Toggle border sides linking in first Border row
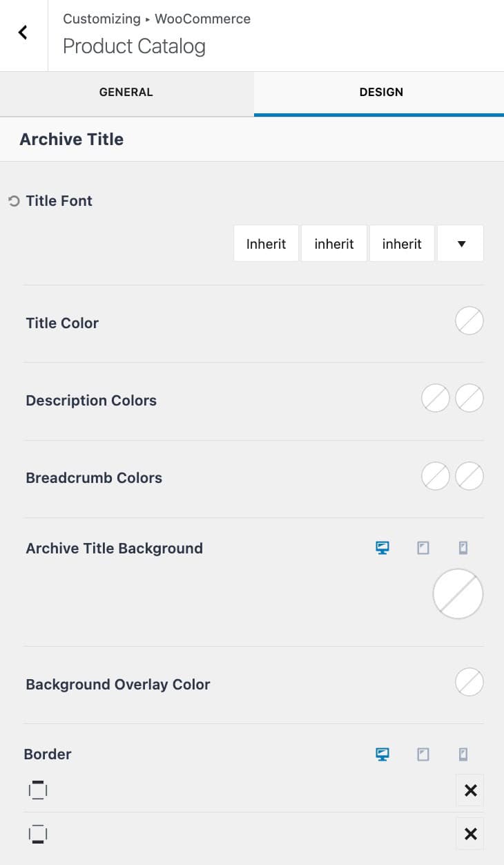504x865 pixels. pos(37,790)
